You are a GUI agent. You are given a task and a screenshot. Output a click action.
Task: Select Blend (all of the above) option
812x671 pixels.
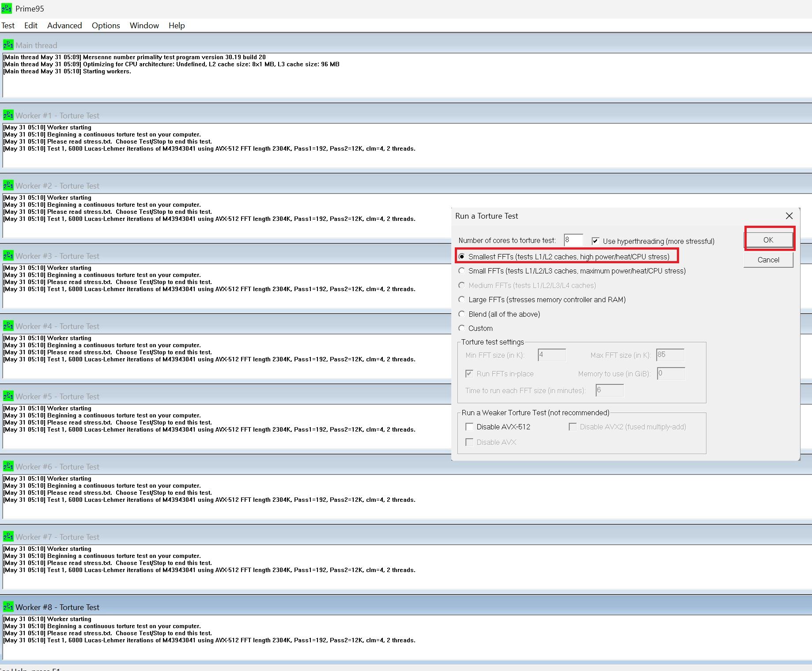(x=462, y=314)
